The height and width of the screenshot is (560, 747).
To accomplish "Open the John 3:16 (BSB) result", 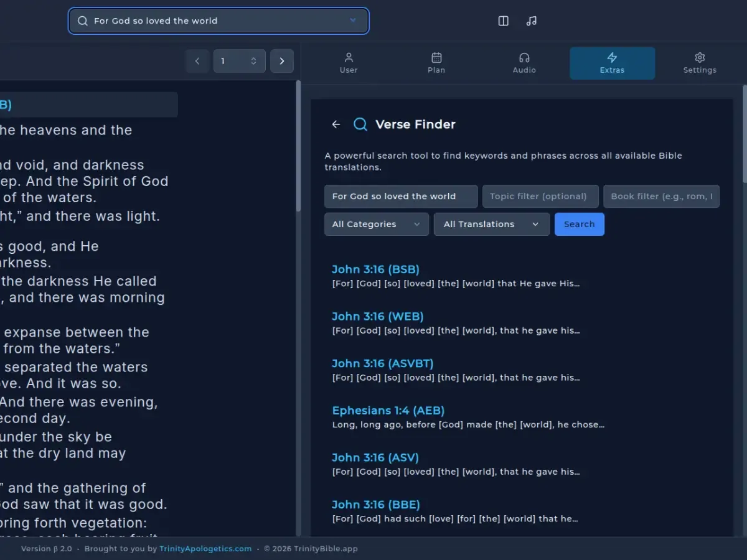I will (375, 269).
